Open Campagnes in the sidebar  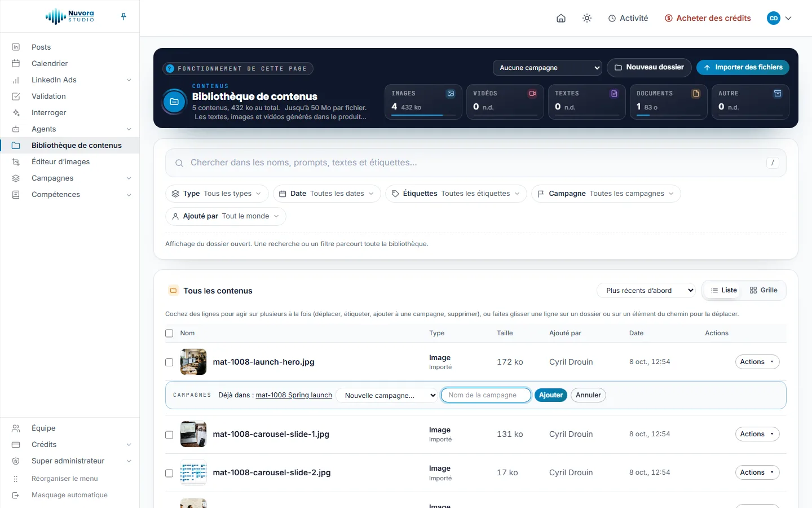(69, 178)
